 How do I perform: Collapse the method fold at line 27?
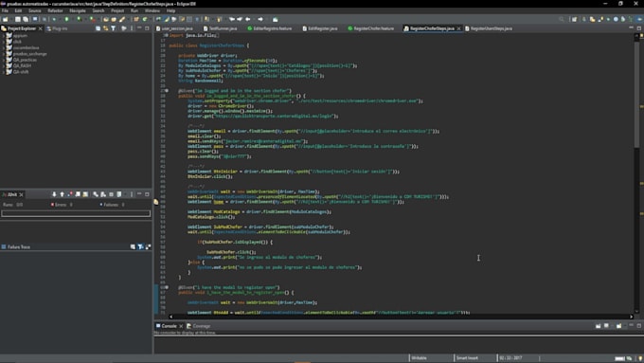[x=167, y=90]
